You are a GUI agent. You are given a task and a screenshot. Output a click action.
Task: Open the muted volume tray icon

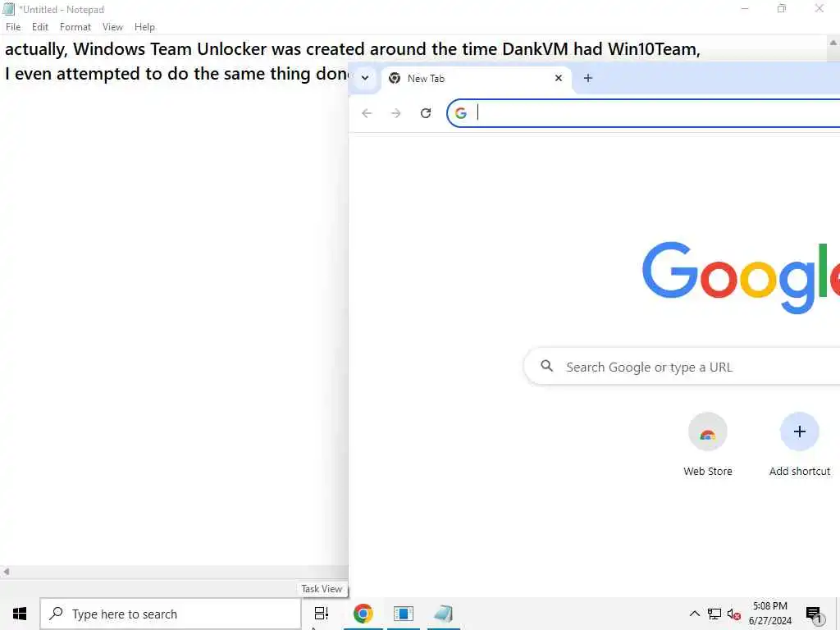pyautogui.click(x=734, y=614)
